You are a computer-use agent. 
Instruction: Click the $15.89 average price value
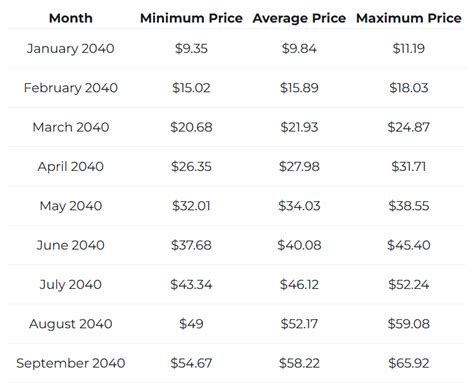coord(299,88)
